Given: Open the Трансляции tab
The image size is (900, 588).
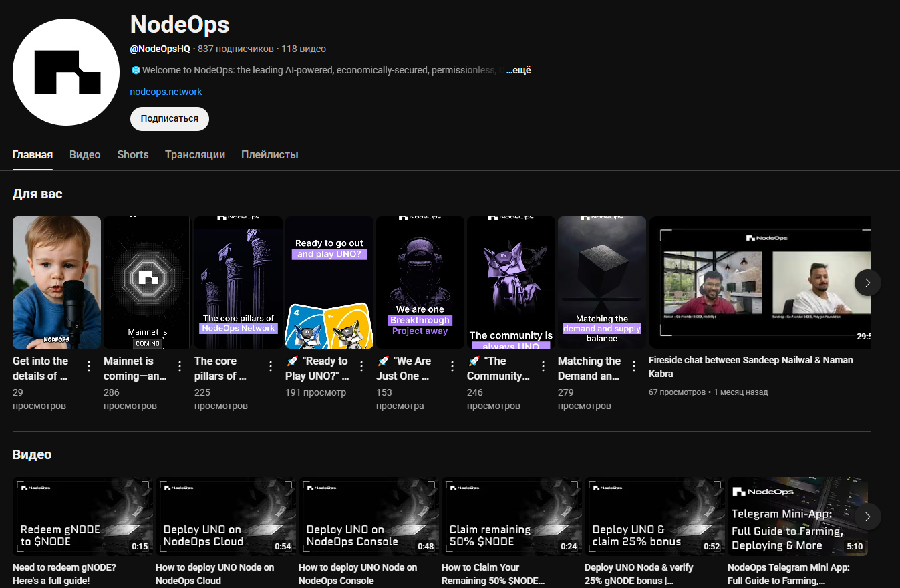Looking at the screenshot, I should click(195, 155).
